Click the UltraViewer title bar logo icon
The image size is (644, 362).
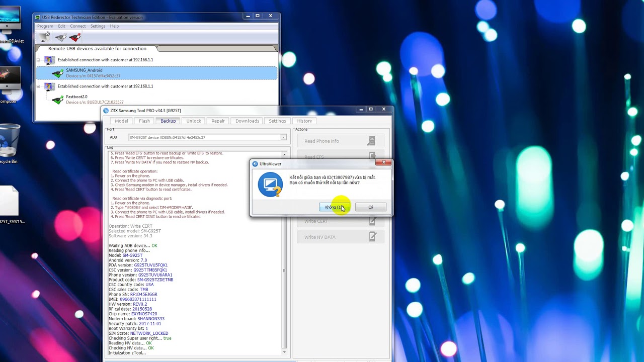point(255,164)
